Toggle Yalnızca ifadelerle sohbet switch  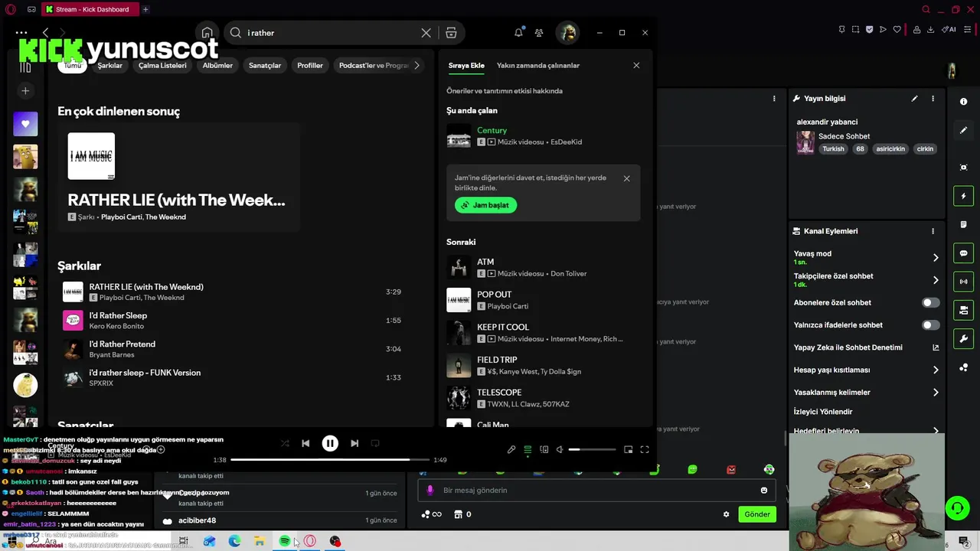930,325
